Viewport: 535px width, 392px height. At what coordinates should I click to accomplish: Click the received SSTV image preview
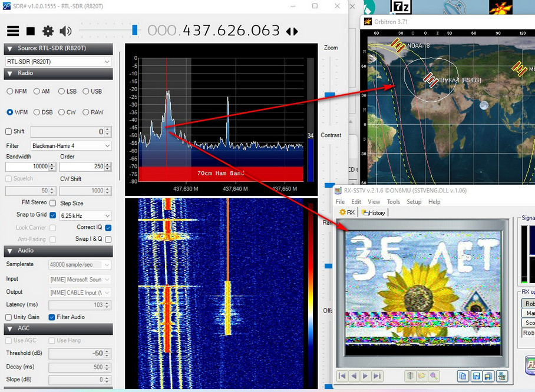coord(422,293)
